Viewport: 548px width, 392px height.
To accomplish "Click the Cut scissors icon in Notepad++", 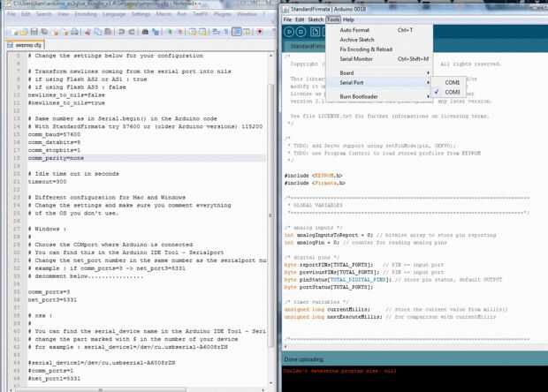I will click(88, 32).
